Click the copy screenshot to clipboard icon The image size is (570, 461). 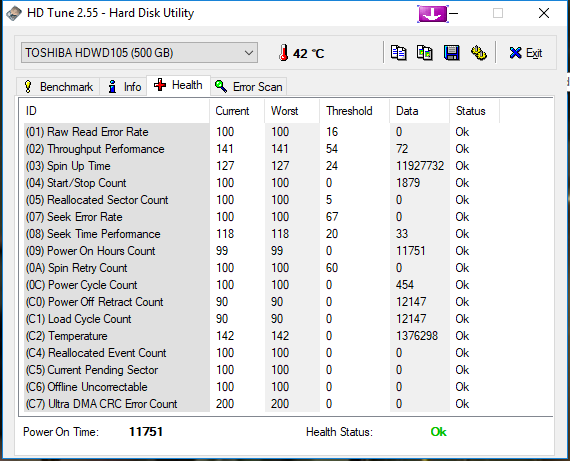click(425, 53)
